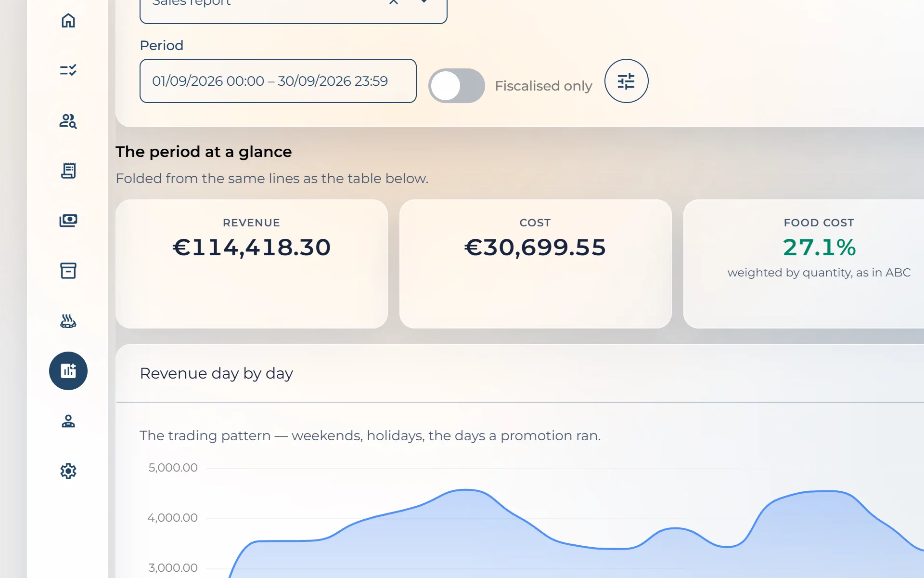
Task: Click The period at a glance heading
Action: coord(204,152)
